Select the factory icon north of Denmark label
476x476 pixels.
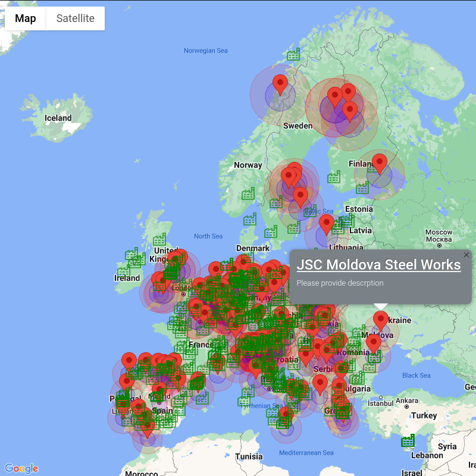[250, 219]
